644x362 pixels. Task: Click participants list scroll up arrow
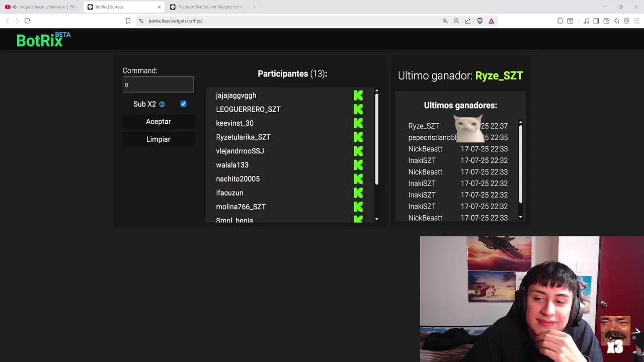point(377,91)
